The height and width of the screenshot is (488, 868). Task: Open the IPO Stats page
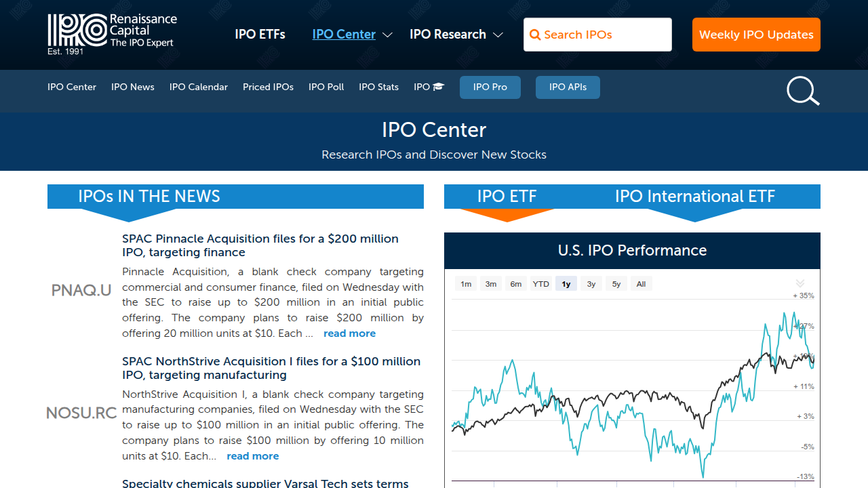378,87
